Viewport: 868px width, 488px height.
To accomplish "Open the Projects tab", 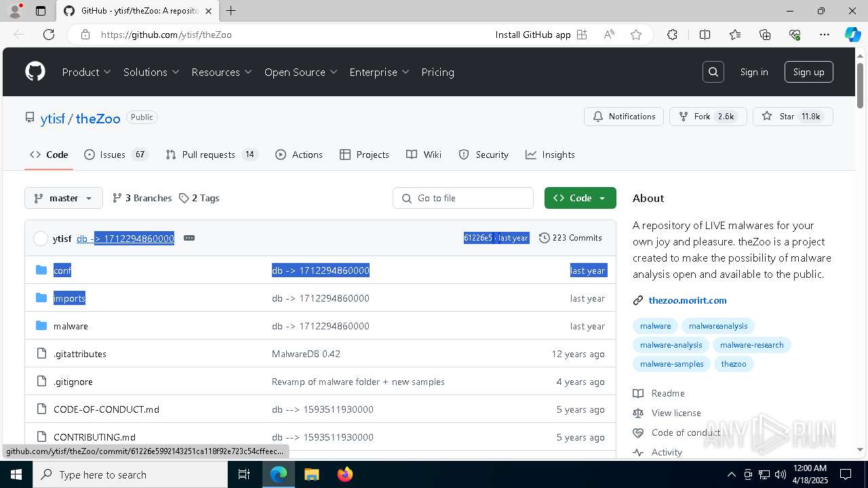I will 364,155.
